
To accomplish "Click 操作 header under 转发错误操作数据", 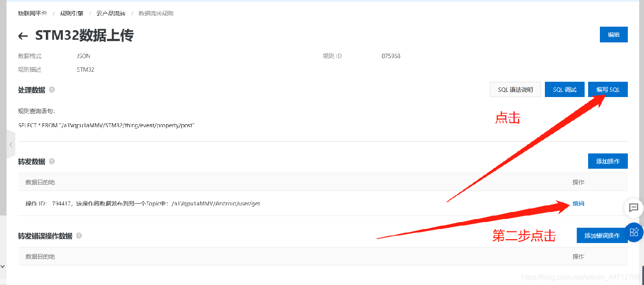I will tap(579, 257).
